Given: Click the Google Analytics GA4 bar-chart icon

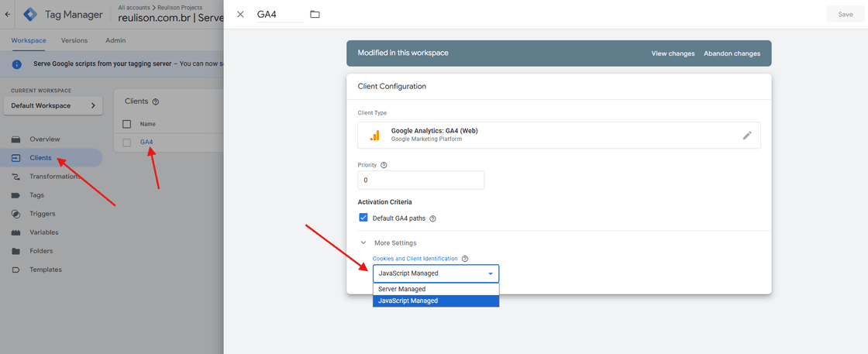Looking at the screenshot, I should pos(375,136).
